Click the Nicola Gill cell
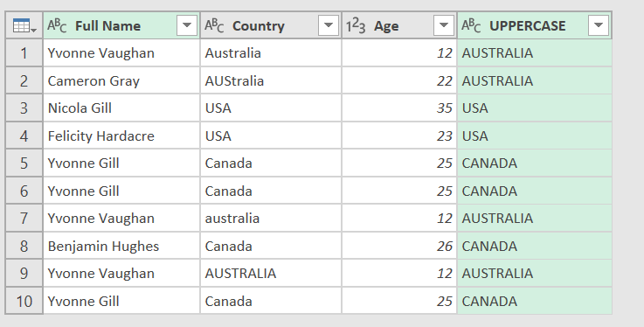Viewport: 644px width, 327px height. 121,108
